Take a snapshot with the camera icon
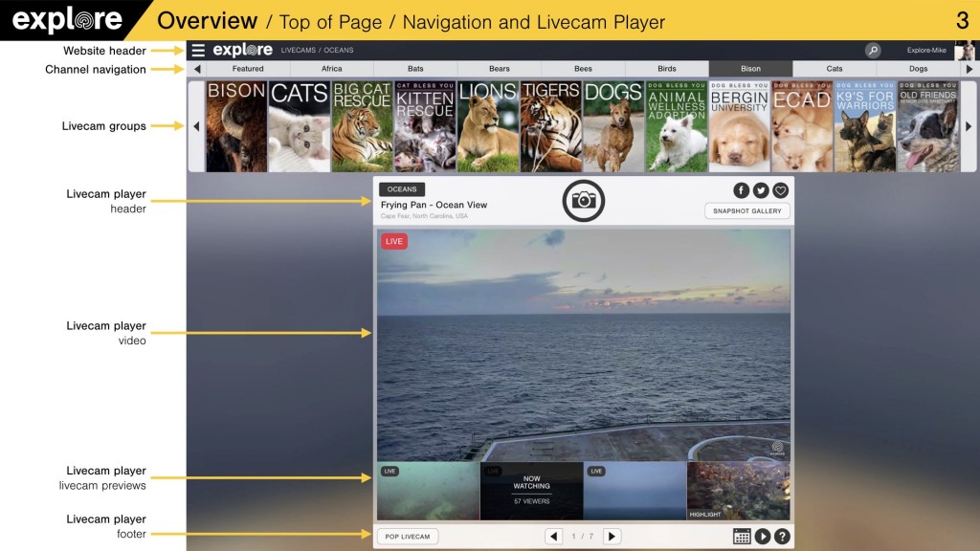The height and width of the screenshot is (551, 980). pos(583,200)
